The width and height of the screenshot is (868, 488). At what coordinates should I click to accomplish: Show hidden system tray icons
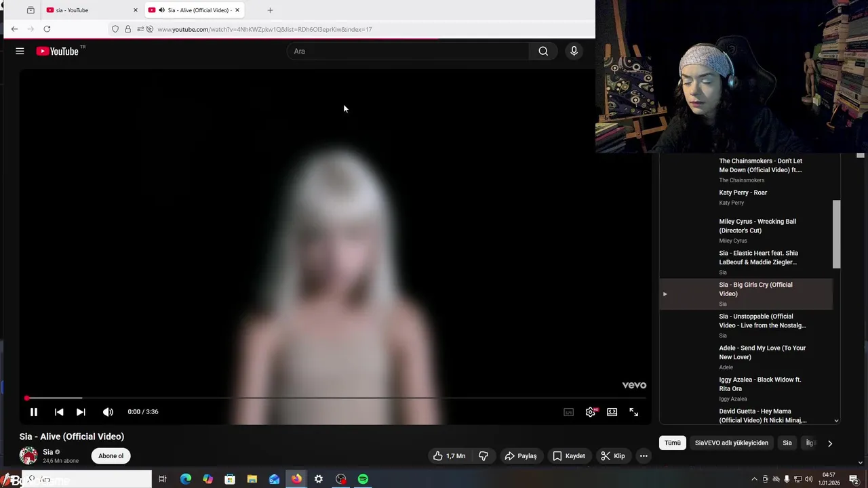tap(754, 479)
